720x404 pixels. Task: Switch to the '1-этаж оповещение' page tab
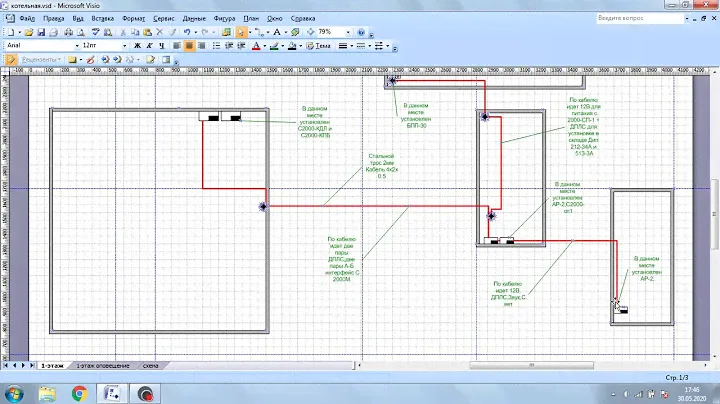pos(104,367)
